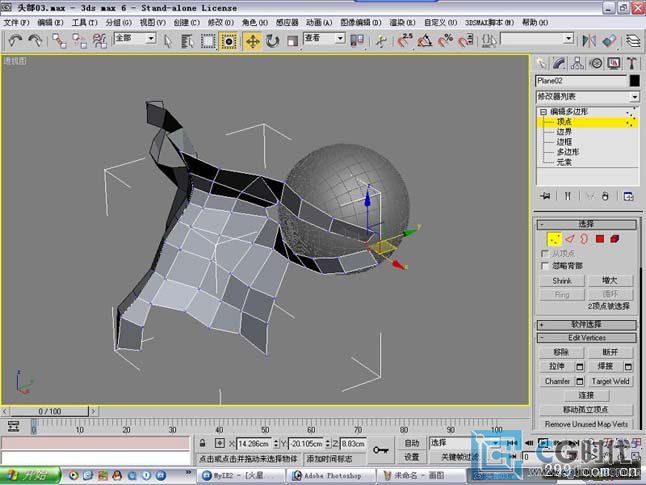Toggle Show End Result icon
Viewport: 646px width, 485px height.
pos(567,196)
